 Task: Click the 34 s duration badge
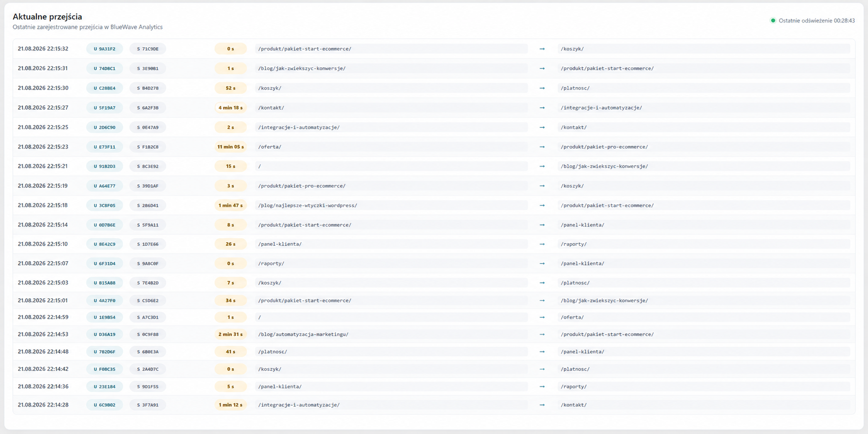pyautogui.click(x=230, y=300)
